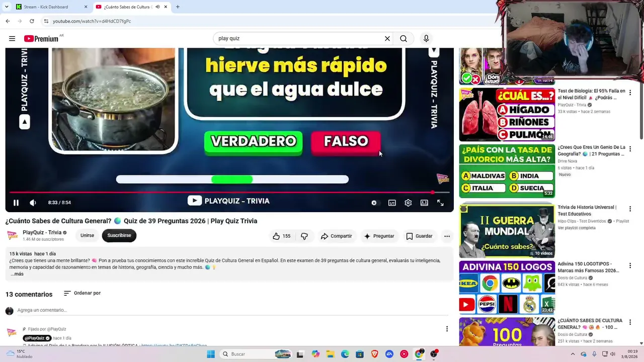Launch Brave browser from the taskbar
The width and height of the screenshot is (644, 362).
click(x=374, y=354)
